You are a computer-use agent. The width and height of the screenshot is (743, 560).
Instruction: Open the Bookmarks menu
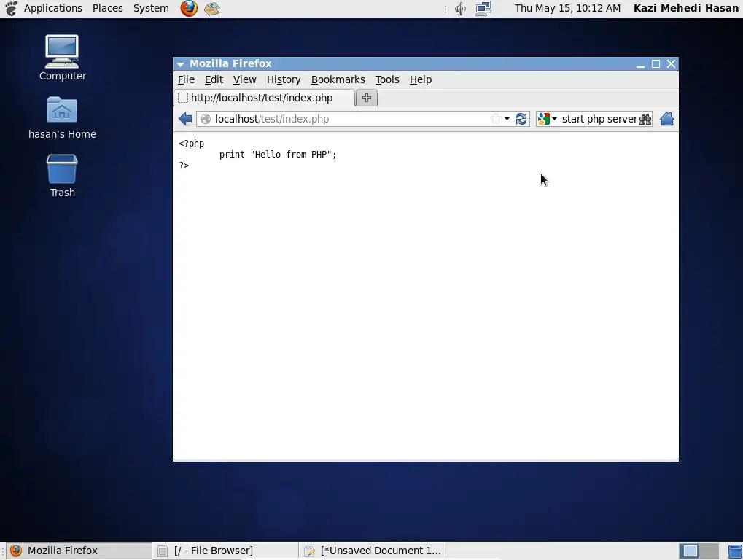point(338,79)
